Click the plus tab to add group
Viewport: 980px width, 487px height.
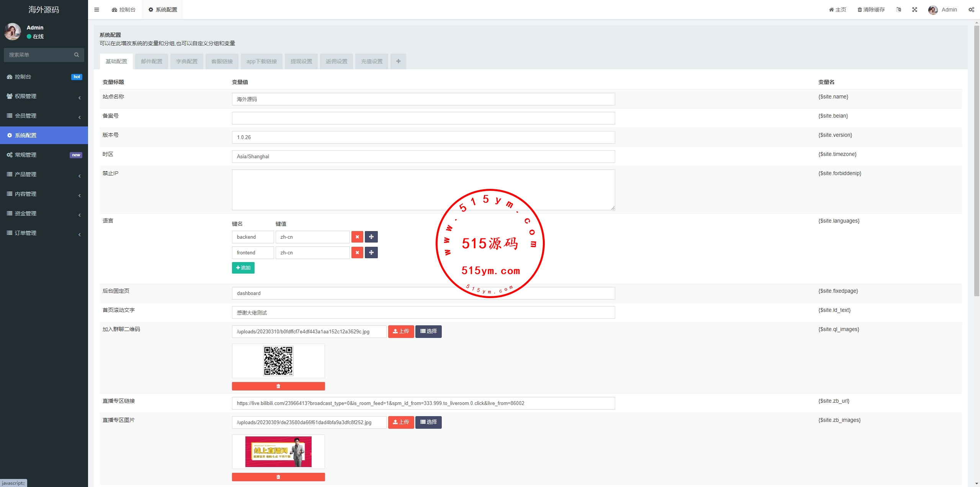coord(398,61)
